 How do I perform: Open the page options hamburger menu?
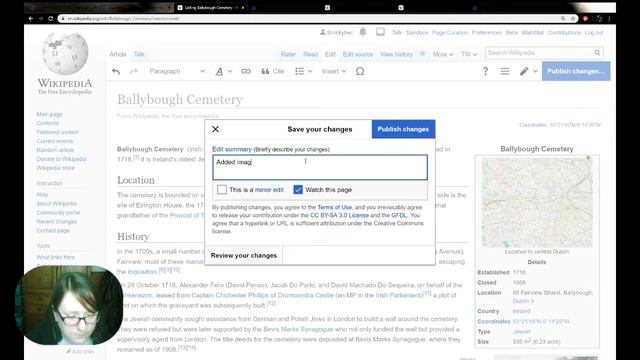point(505,71)
